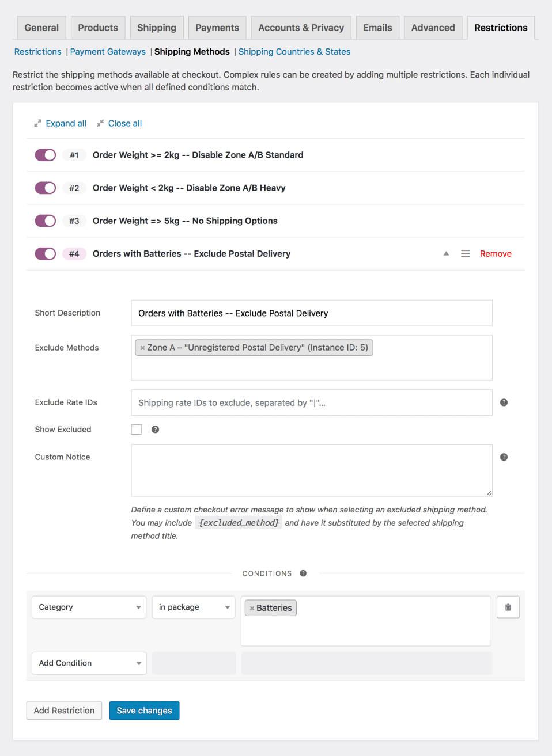Screen dimensions: 552x756
Task: Open the Advanced tab
Action: 433,28
